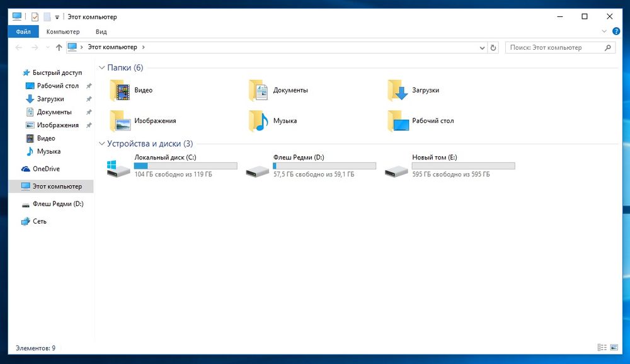The image size is (630, 364).
Task: Click the 104 ГБ свободно из 119 ГБ text
Action: point(173,174)
